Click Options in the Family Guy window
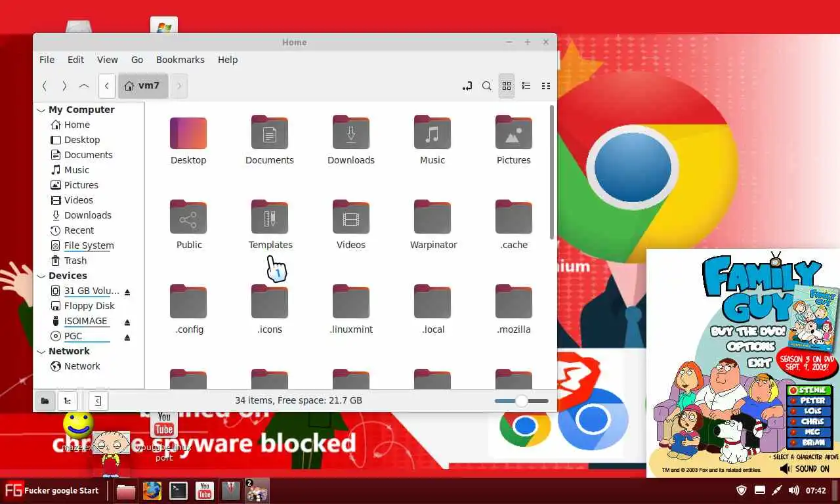840x504 pixels. click(751, 346)
